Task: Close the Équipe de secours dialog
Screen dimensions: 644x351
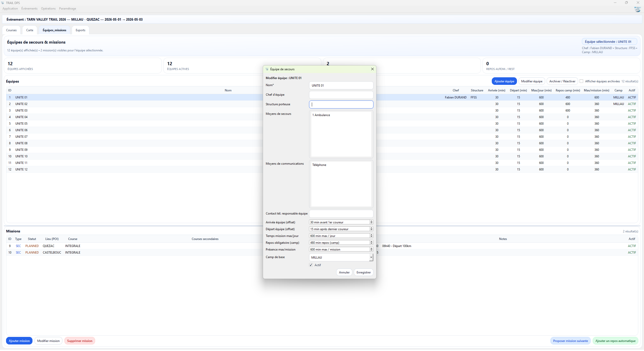Action: tap(372, 69)
